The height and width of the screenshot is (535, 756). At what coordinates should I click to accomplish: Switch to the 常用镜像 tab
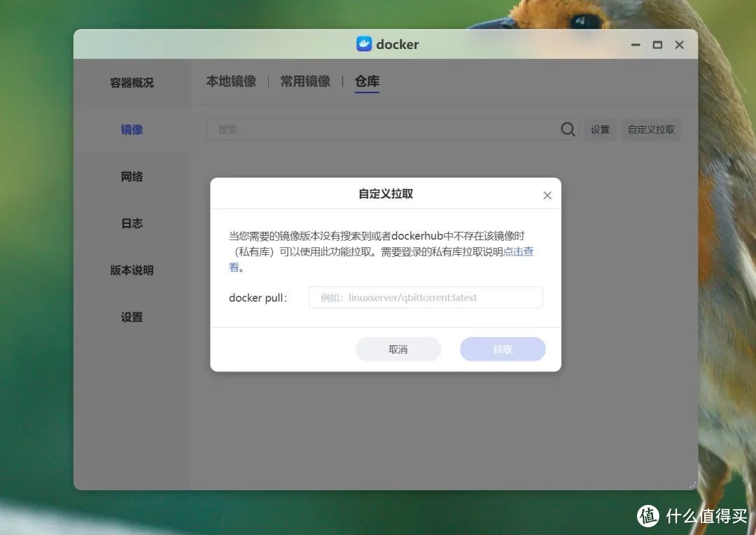tap(305, 81)
